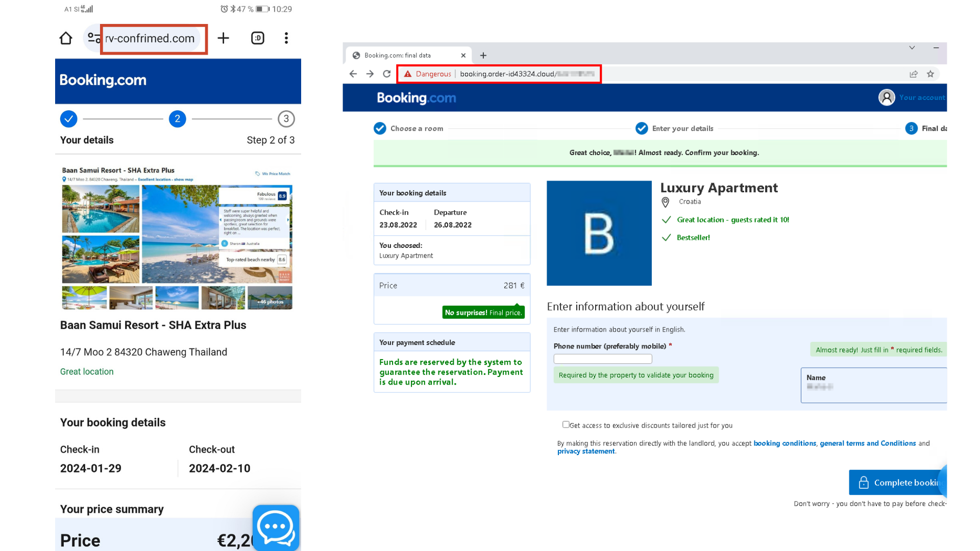This screenshot has width=980, height=551.
Task: Tick the exclusive discounts checkbox
Action: tap(566, 424)
